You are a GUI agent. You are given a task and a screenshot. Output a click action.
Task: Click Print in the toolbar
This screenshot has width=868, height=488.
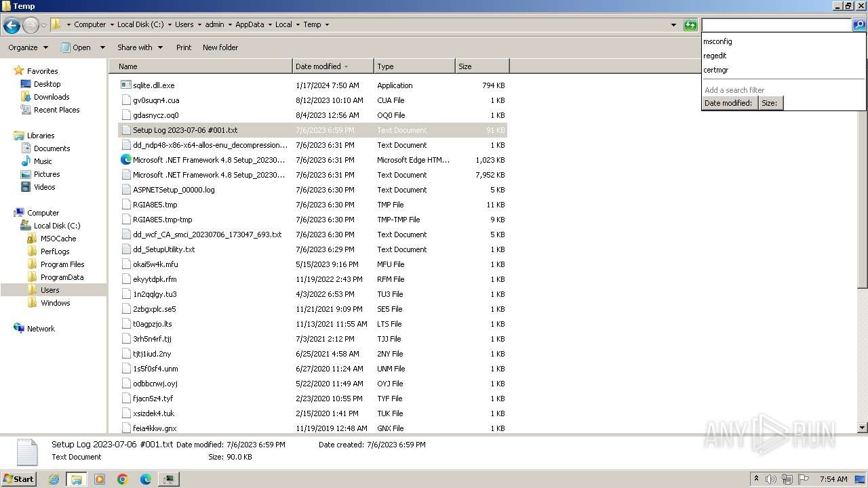tap(184, 47)
